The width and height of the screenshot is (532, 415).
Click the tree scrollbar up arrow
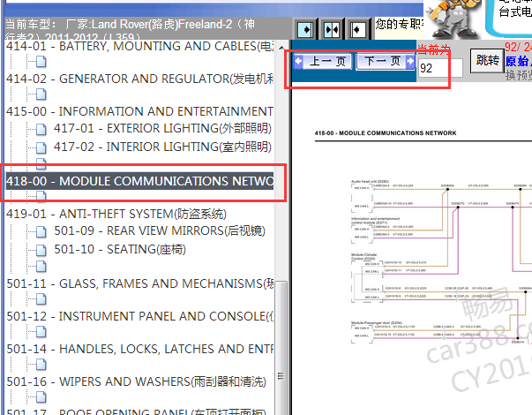pos(281,48)
